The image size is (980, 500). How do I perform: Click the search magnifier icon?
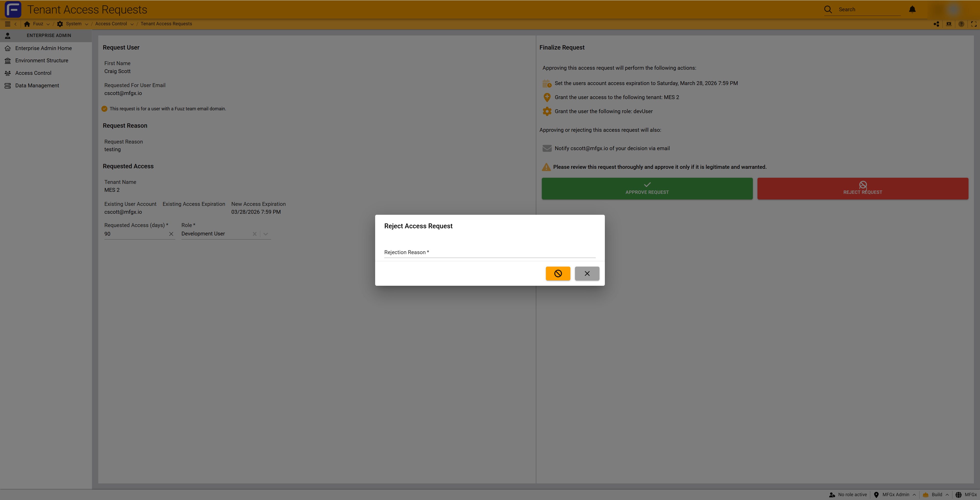pos(828,9)
